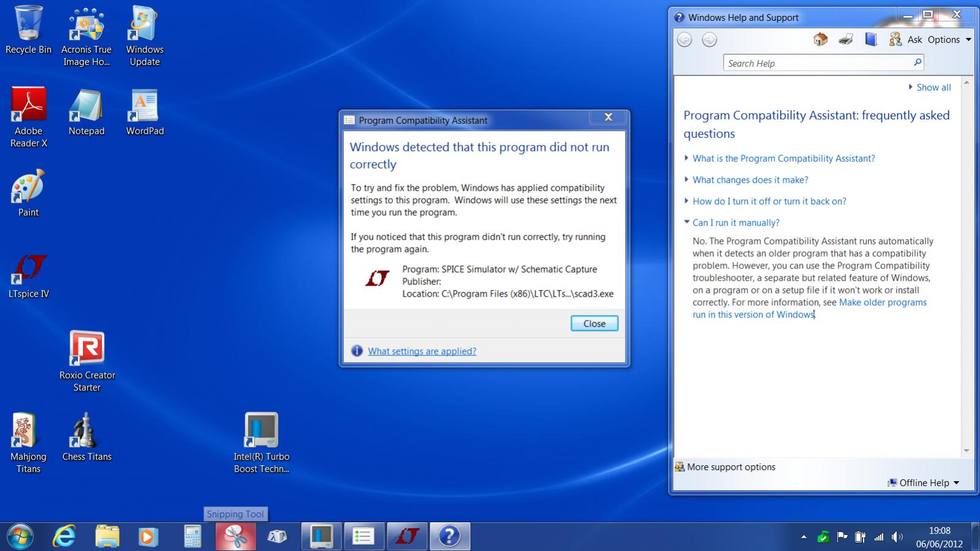Open Internet Explorer from the taskbar

[64, 537]
